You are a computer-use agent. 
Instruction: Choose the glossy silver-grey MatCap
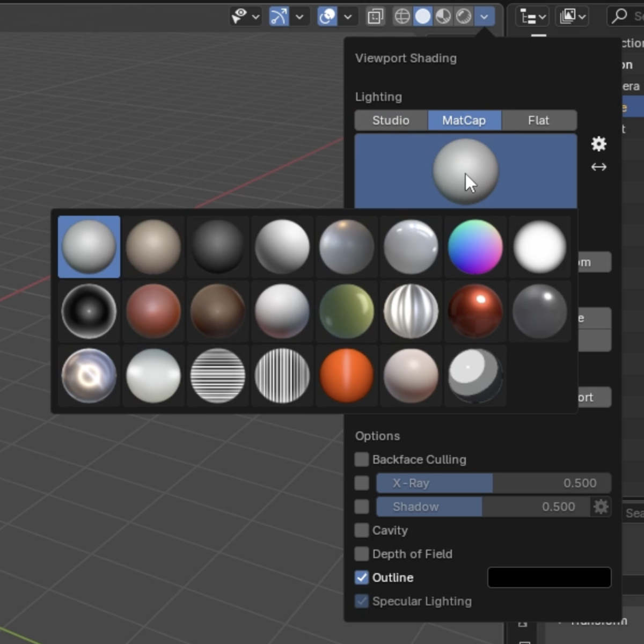point(411,247)
